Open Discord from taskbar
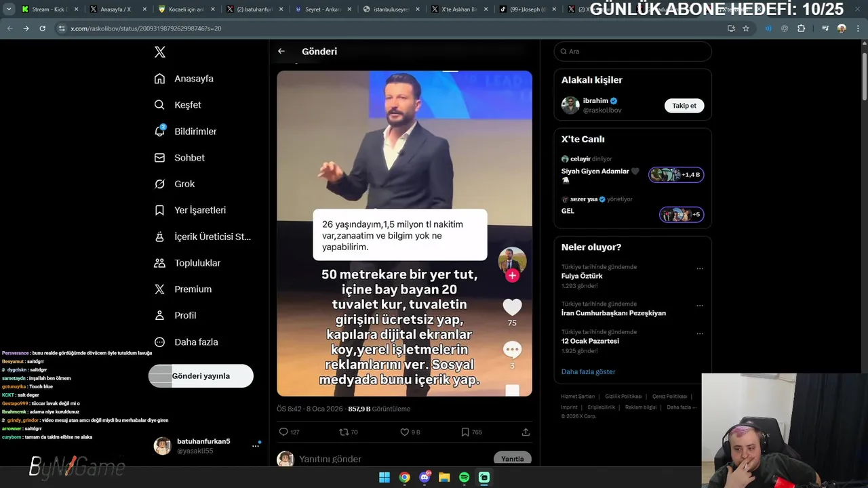This screenshot has width=868, height=488. 425,477
